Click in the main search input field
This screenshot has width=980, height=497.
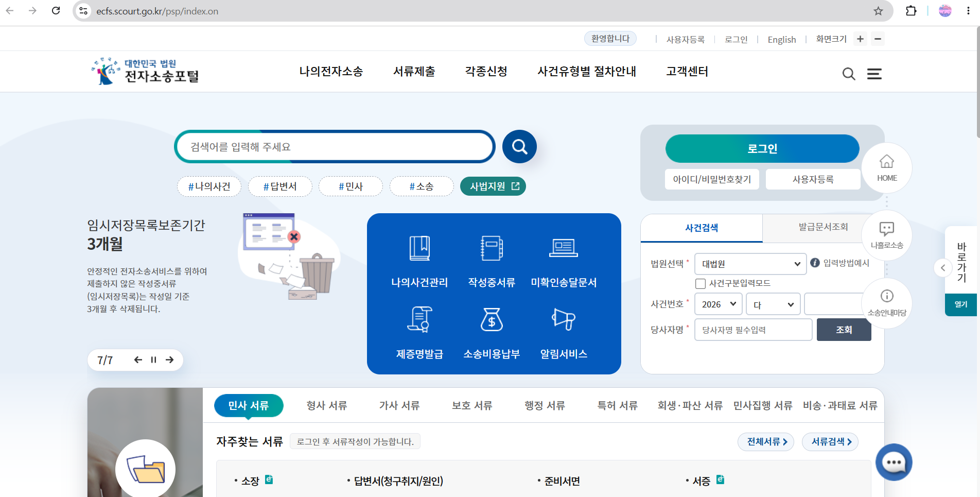click(335, 147)
